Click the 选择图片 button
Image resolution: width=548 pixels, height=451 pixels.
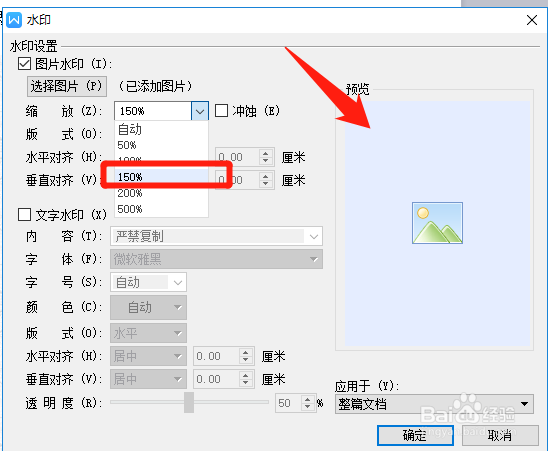click(67, 86)
